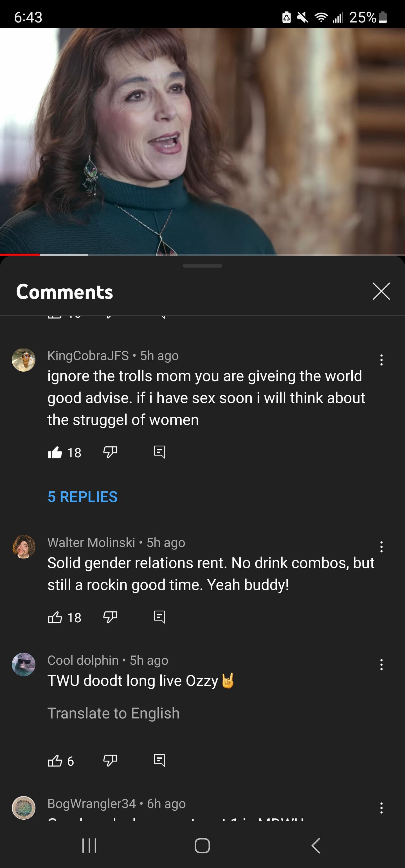Open Walter Molinski's channel name

tap(91, 542)
